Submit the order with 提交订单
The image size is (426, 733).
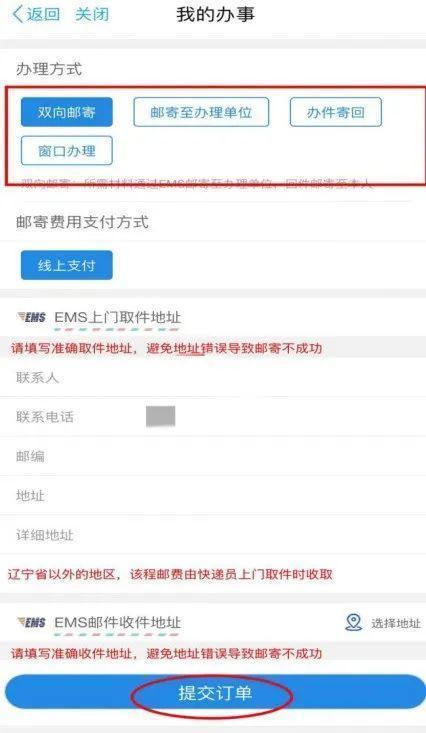216,693
